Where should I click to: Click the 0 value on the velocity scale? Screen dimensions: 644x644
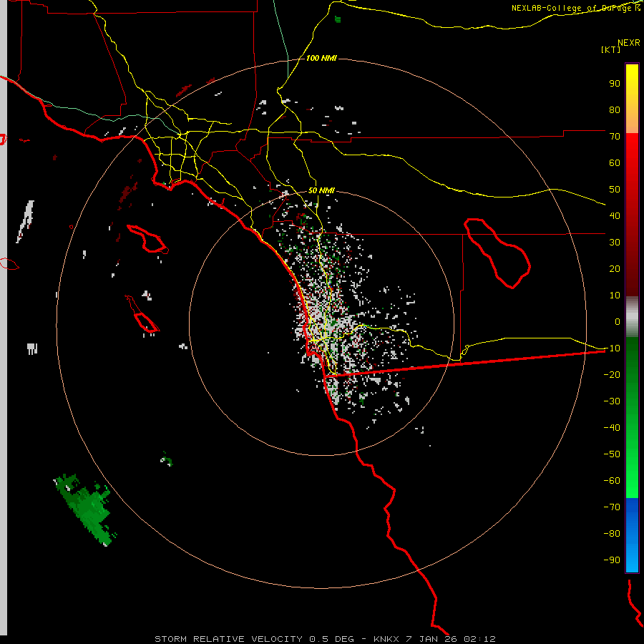pyautogui.click(x=618, y=321)
